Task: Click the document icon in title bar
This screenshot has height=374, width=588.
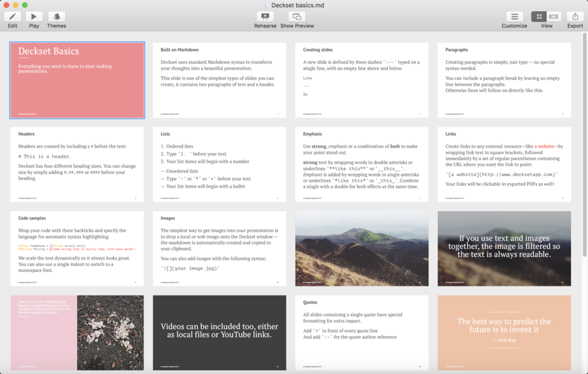Action: pos(266,5)
